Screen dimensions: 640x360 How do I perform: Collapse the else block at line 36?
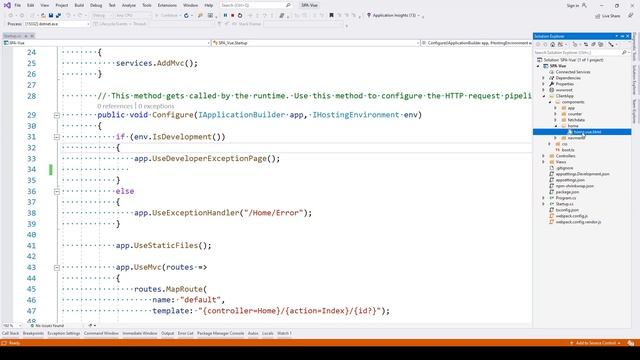(57, 191)
